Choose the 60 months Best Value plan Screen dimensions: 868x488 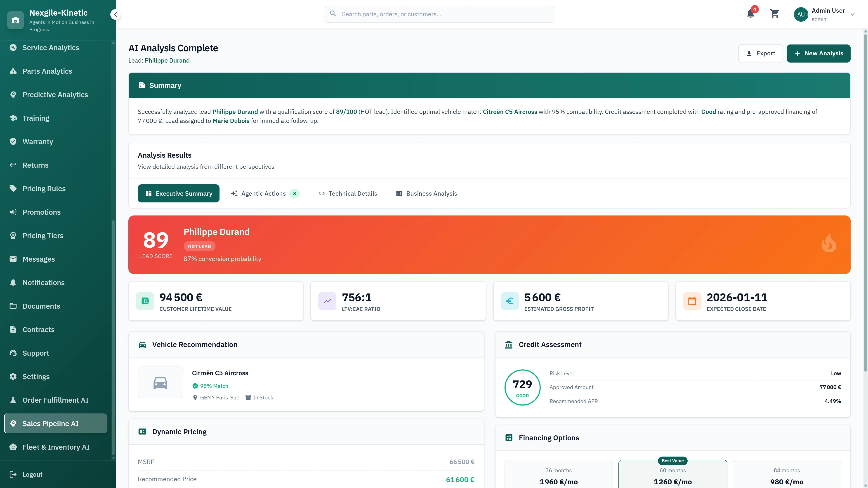pos(672,475)
